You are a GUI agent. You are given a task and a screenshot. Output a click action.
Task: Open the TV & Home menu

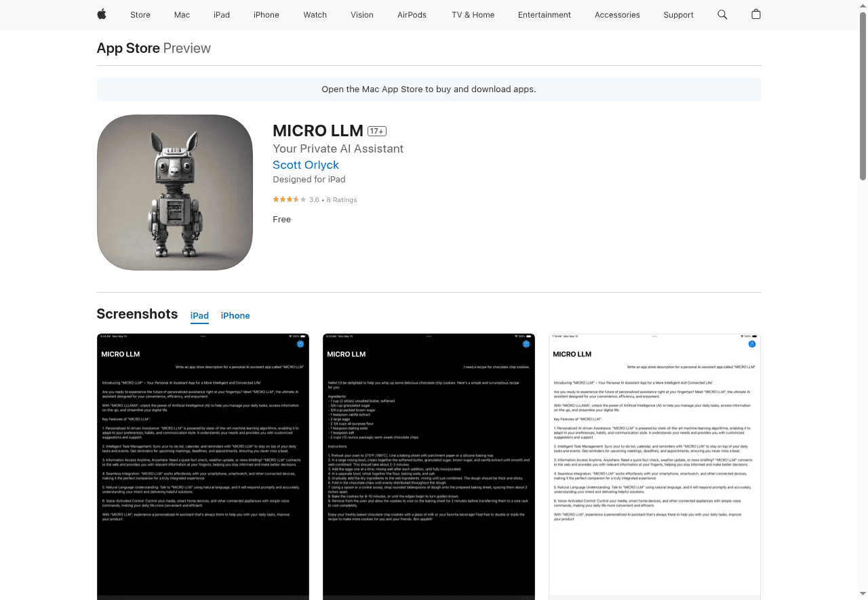(x=473, y=15)
